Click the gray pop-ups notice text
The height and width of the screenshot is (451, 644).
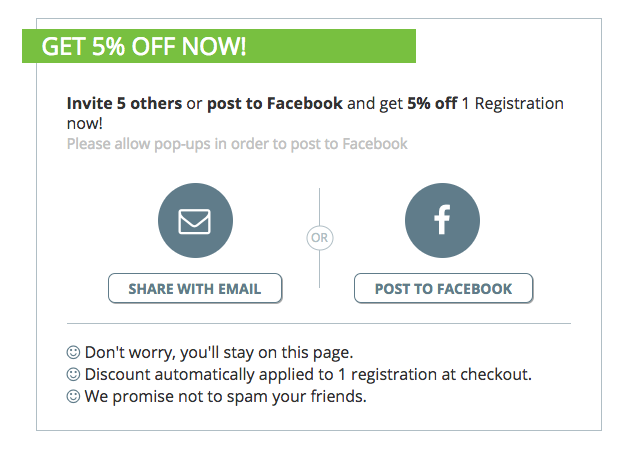click(x=237, y=144)
